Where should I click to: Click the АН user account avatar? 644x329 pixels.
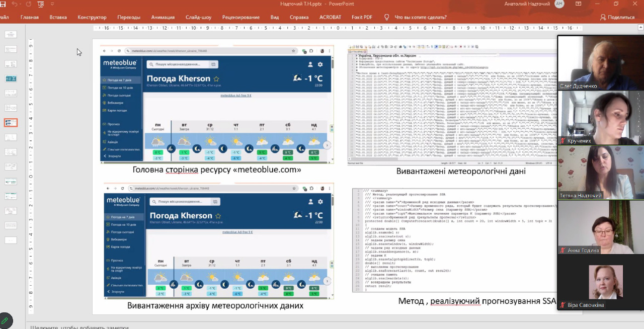pyautogui.click(x=559, y=4)
